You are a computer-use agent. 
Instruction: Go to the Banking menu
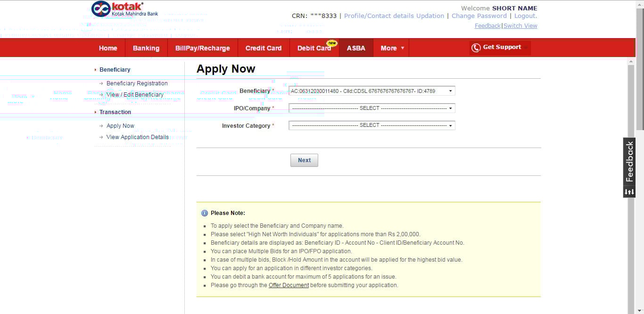pyautogui.click(x=146, y=48)
